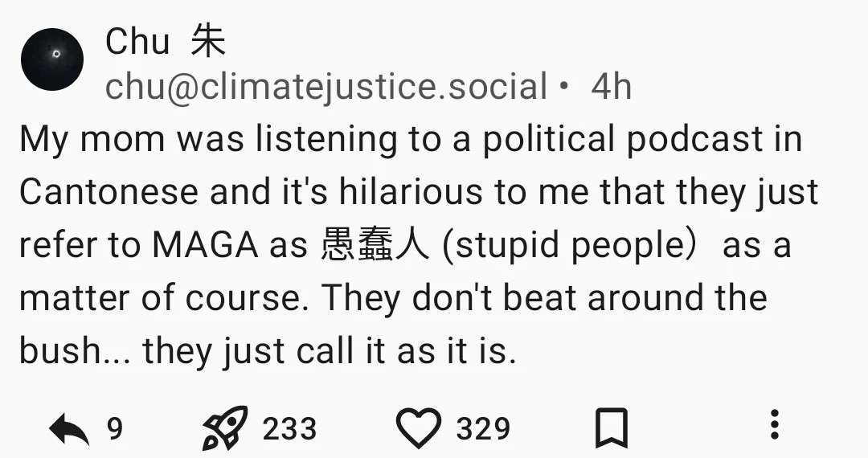Click the "4h" post timestamp
868x458 pixels.
point(611,87)
